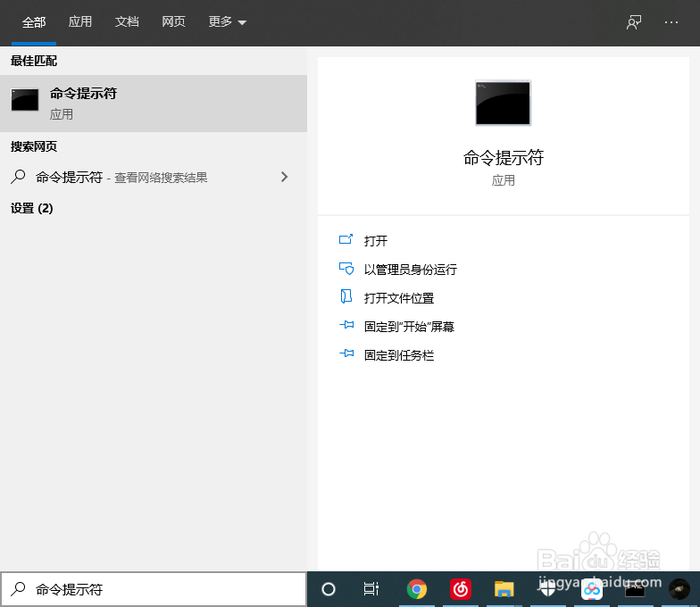Open the shield security app on taskbar

coord(548,589)
